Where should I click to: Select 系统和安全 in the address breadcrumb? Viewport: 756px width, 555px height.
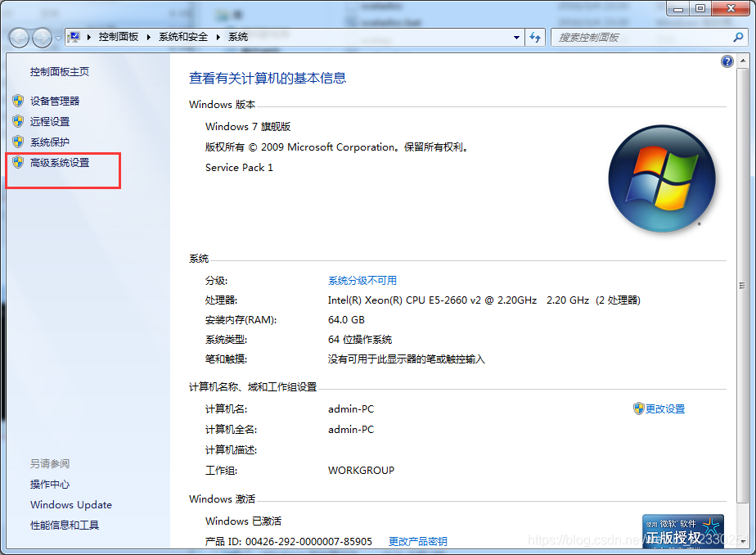pos(183,37)
